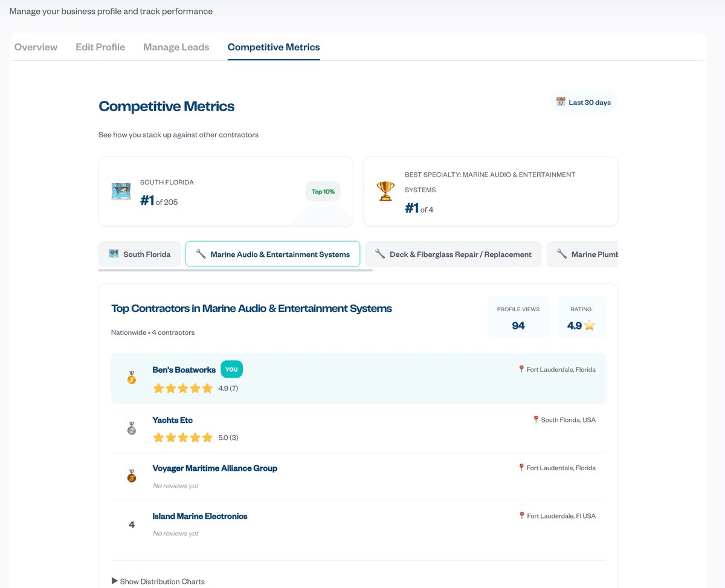
Task: Click the bronze medal icon for Voyager Maritime
Action: (132, 476)
